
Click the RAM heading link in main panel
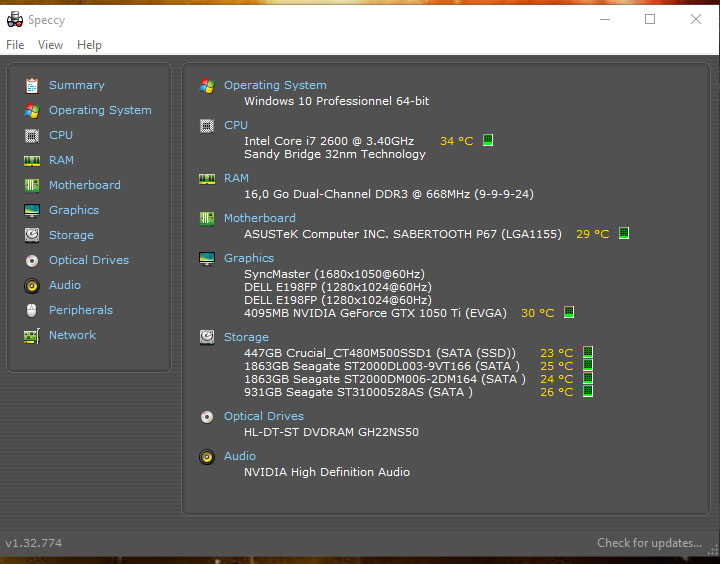[x=236, y=178]
